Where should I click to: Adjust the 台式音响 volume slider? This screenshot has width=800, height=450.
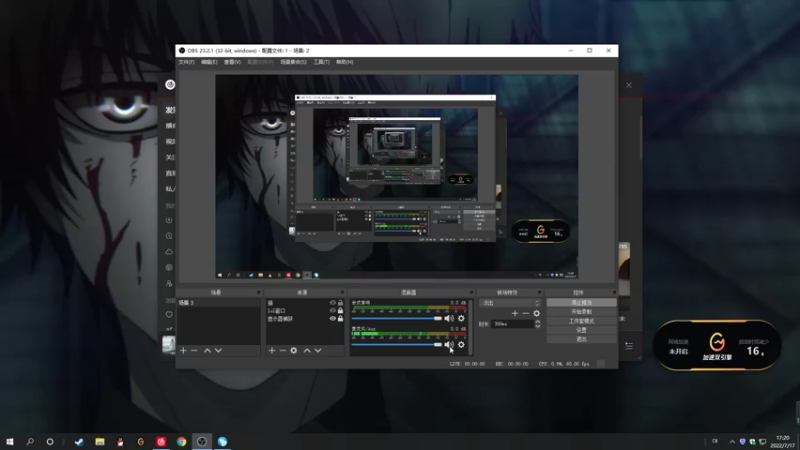coord(396,318)
